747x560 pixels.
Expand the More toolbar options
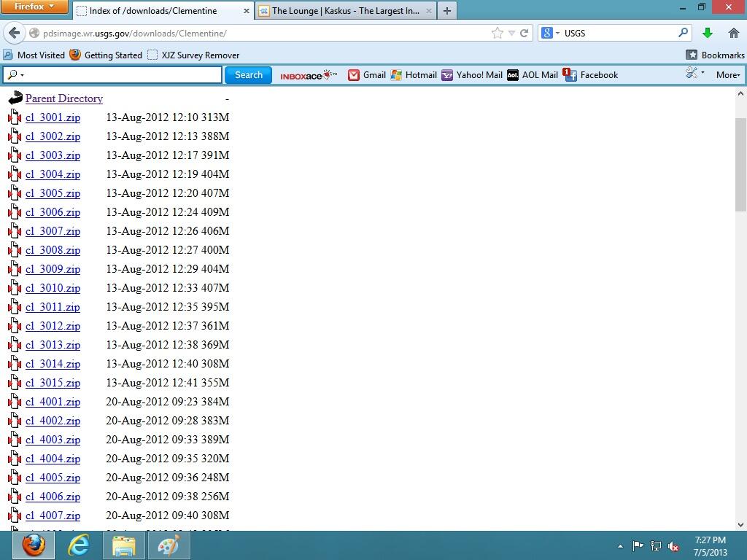(727, 75)
